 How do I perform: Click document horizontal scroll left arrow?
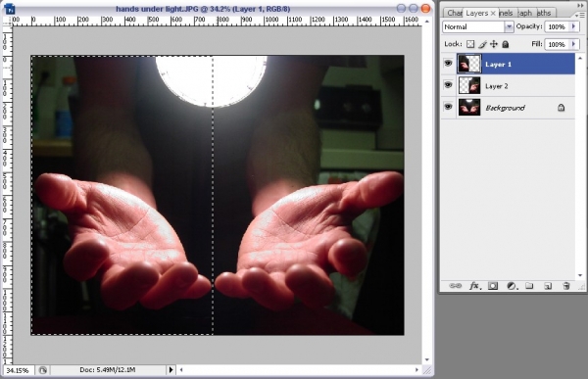(x=181, y=369)
